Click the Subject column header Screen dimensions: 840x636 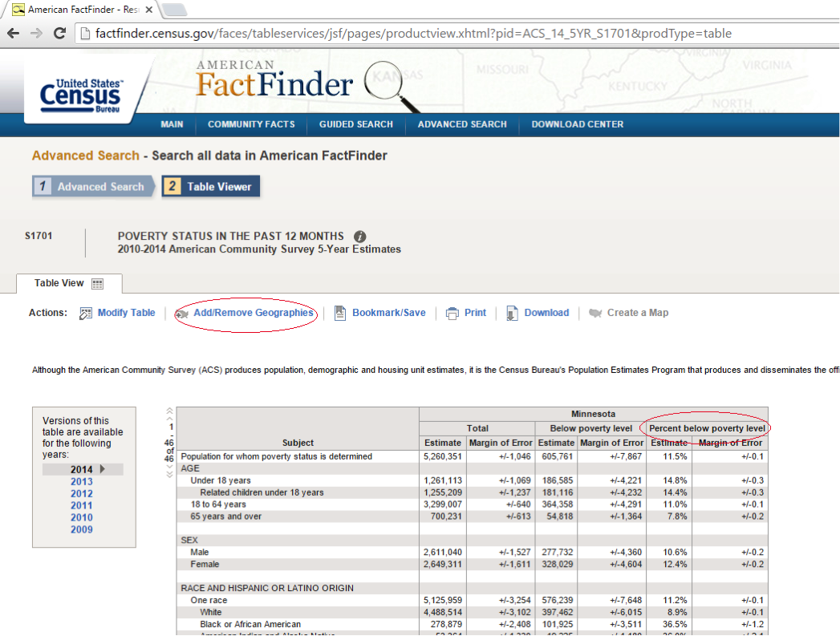[x=298, y=443]
